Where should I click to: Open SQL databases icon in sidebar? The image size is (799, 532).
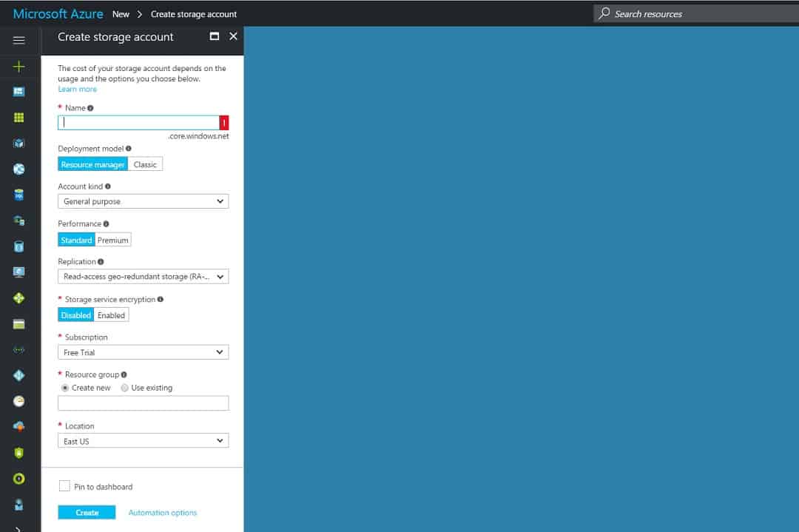click(x=18, y=195)
